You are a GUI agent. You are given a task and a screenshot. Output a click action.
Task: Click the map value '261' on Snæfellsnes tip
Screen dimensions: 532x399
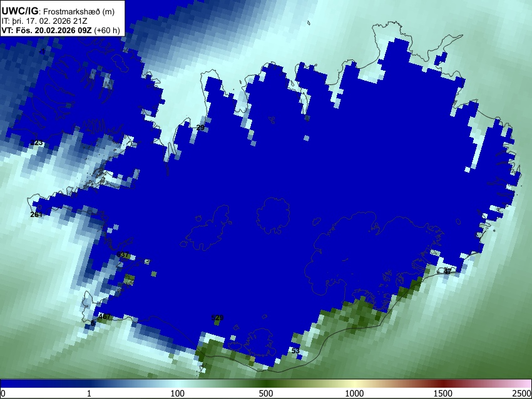pos(36,215)
